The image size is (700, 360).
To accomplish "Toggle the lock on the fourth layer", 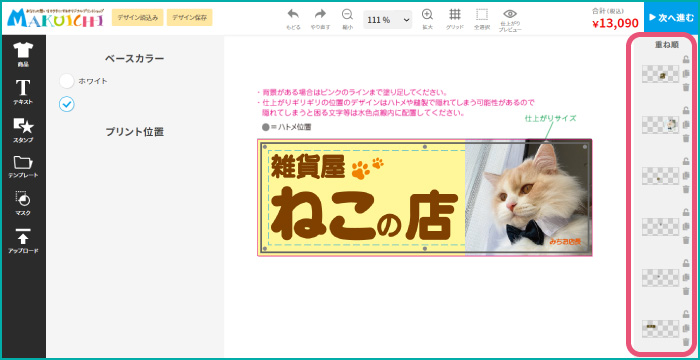I will click(686, 213).
